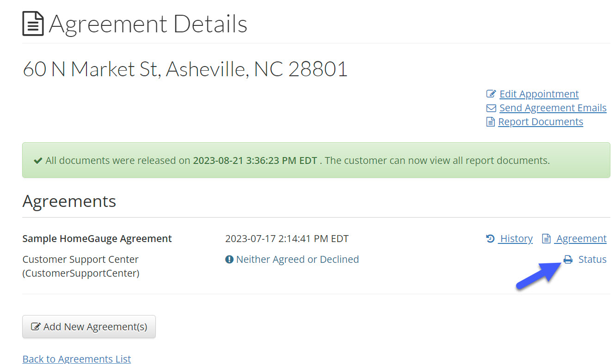
Task: Click the Sample HomeGauge Agreement name
Action: click(97, 239)
